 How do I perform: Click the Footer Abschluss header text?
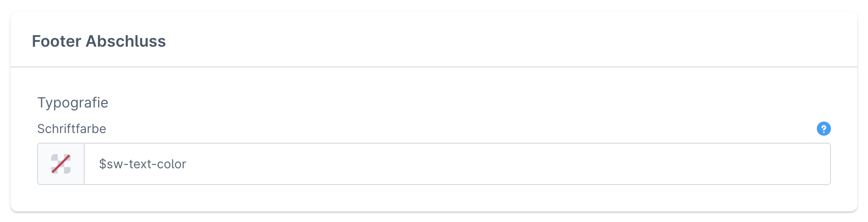click(x=99, y=41)
